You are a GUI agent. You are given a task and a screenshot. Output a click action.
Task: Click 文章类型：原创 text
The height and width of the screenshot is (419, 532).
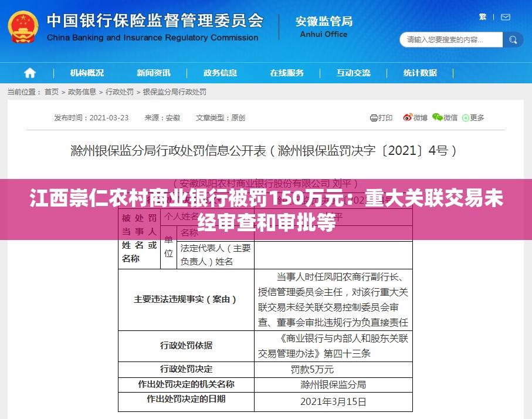(221, 117)
